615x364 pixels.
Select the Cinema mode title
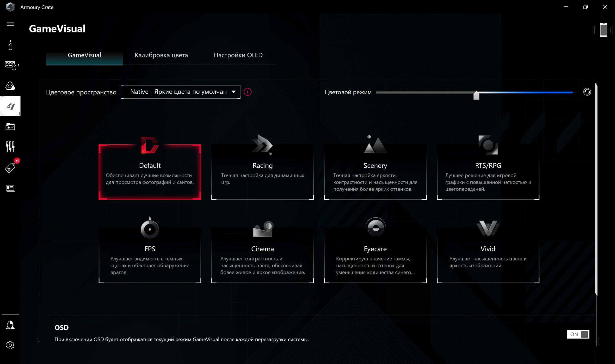(x=262, y=249)
